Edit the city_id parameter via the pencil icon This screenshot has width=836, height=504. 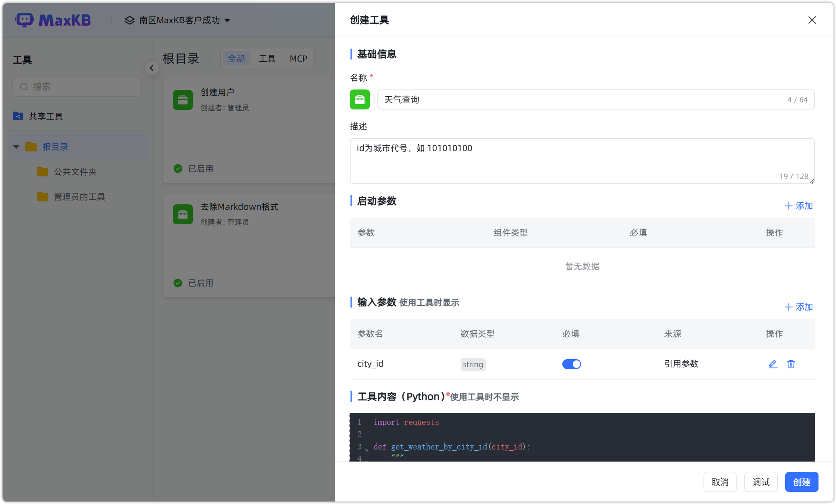[773, 364]
